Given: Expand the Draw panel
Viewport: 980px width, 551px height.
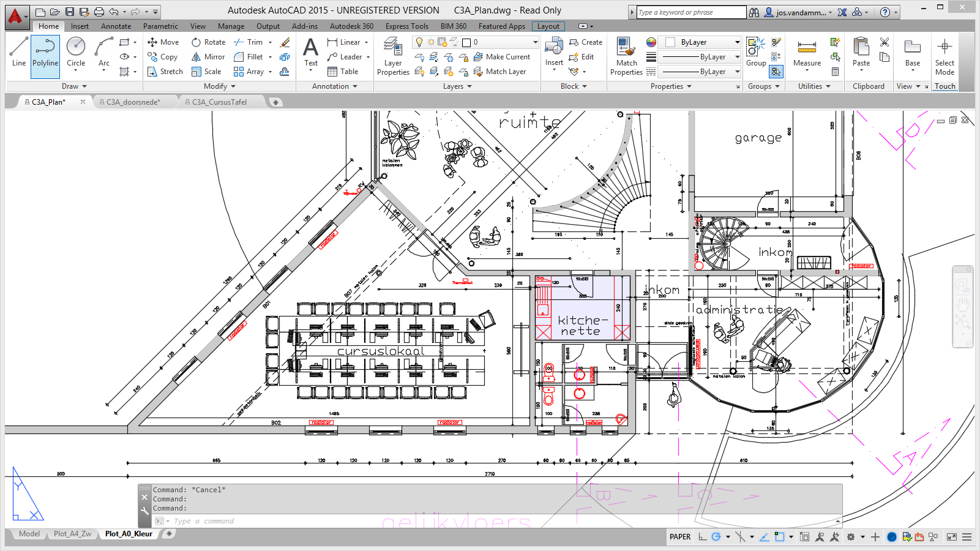Looking at the screenshot, I should coord(74,86).
